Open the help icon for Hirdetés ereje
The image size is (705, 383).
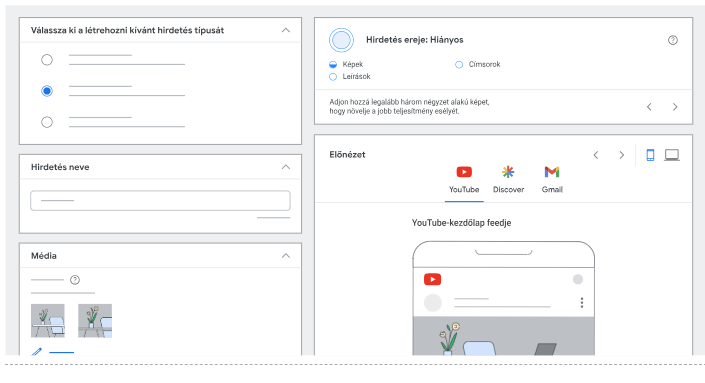[673, 40]
